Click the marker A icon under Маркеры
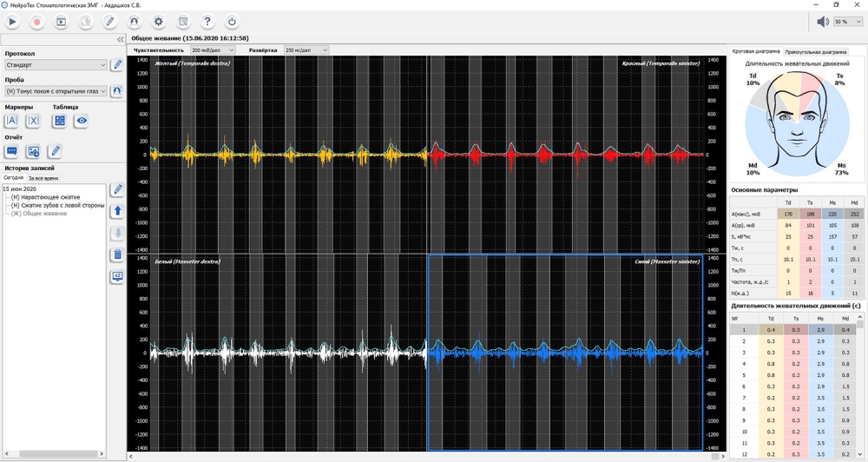Viewport: 868px width, 462px height. click(11, 122)
